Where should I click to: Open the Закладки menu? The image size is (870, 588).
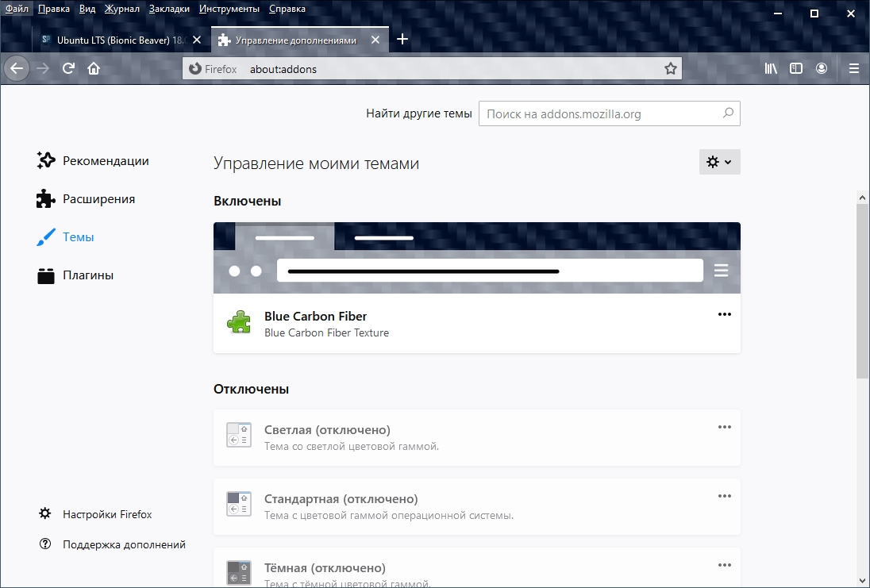click(x=169, y=9)
